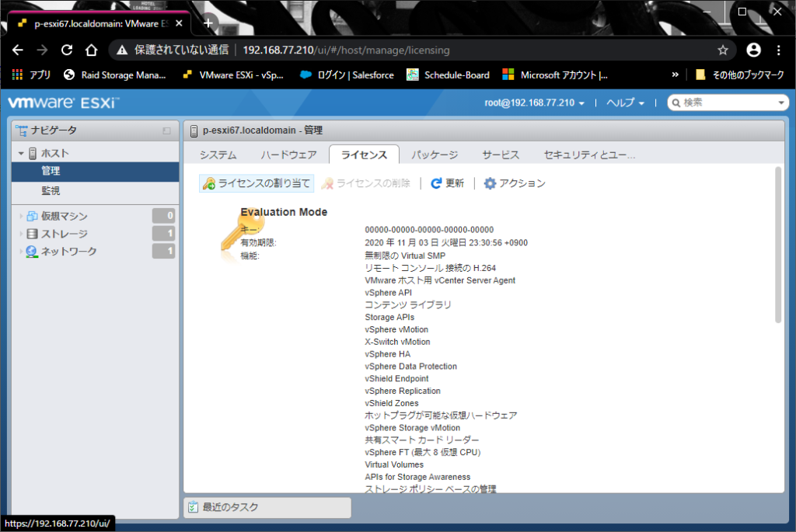Screen dimensions: 796x532
Task: Select ネットワーク in the navigator
Action: pos(69,251)
